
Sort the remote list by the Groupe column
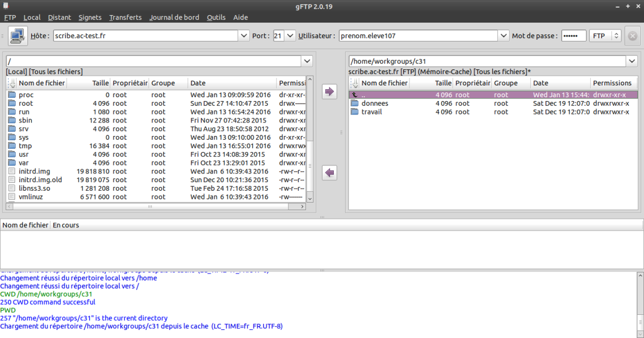pos(511,83)
